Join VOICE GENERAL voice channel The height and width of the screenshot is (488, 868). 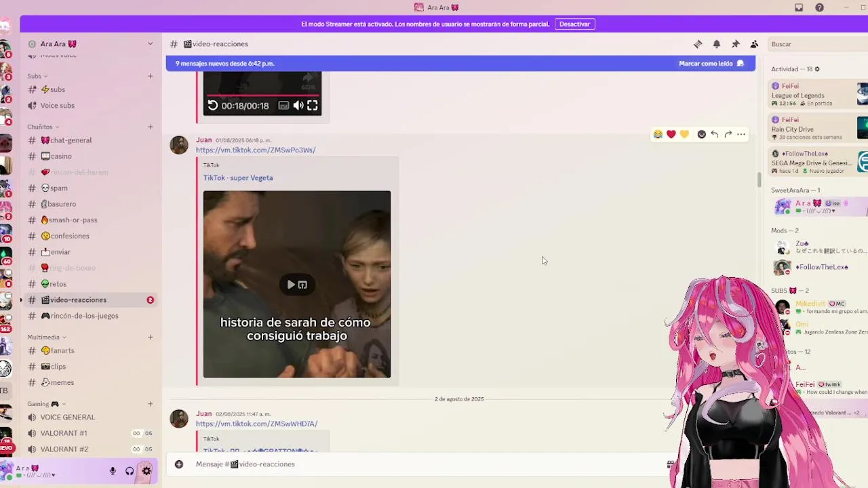(x=91, y=418)
